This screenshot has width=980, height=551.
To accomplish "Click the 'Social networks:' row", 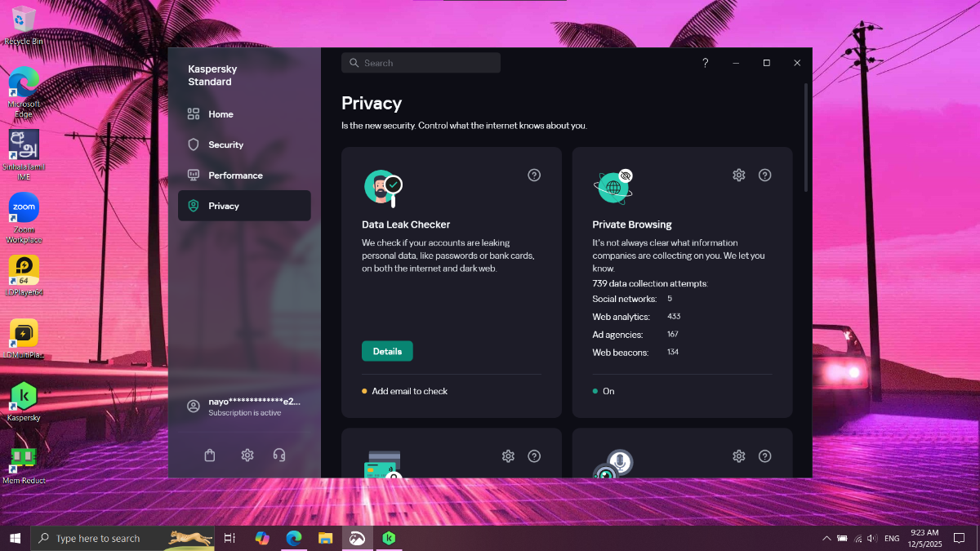I will pyautogui.click(x=632, y=299).
